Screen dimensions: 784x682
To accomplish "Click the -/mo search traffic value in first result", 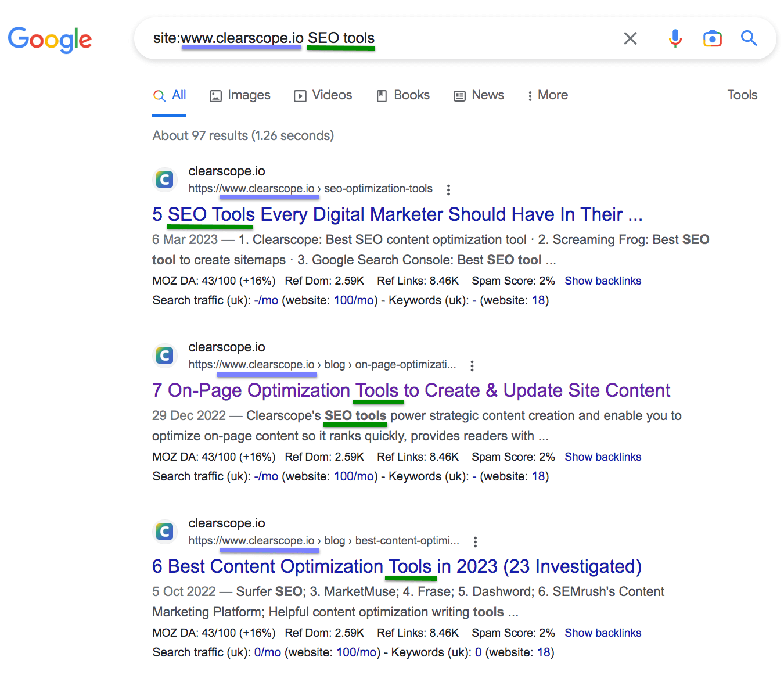I will [266, 300].
